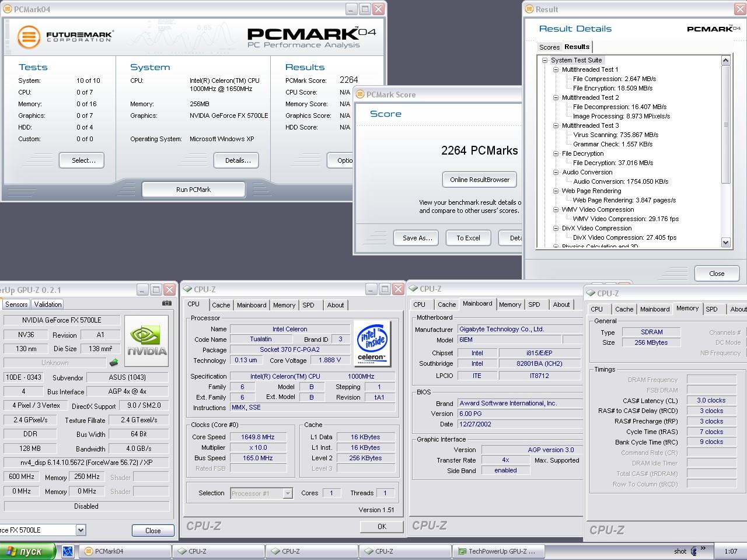
Task: Open the Online ResultBrowser
Action: coord(480,180)
